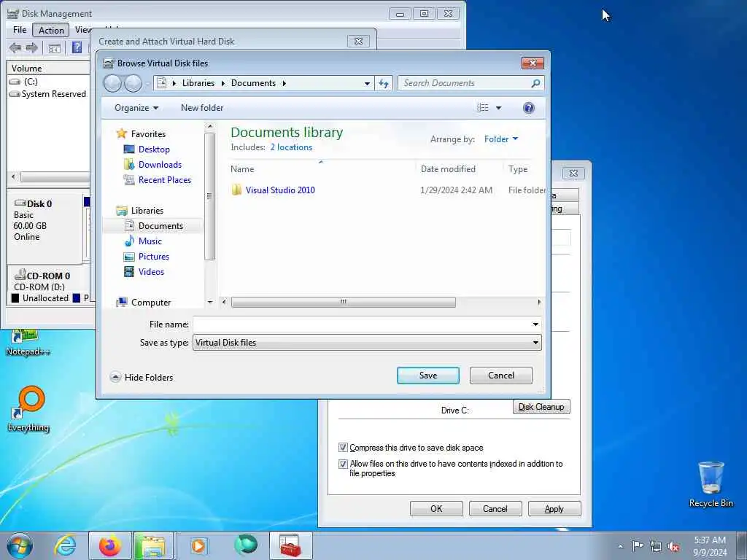Click the Volume column header in Disk Management

[x=49, y=69]
